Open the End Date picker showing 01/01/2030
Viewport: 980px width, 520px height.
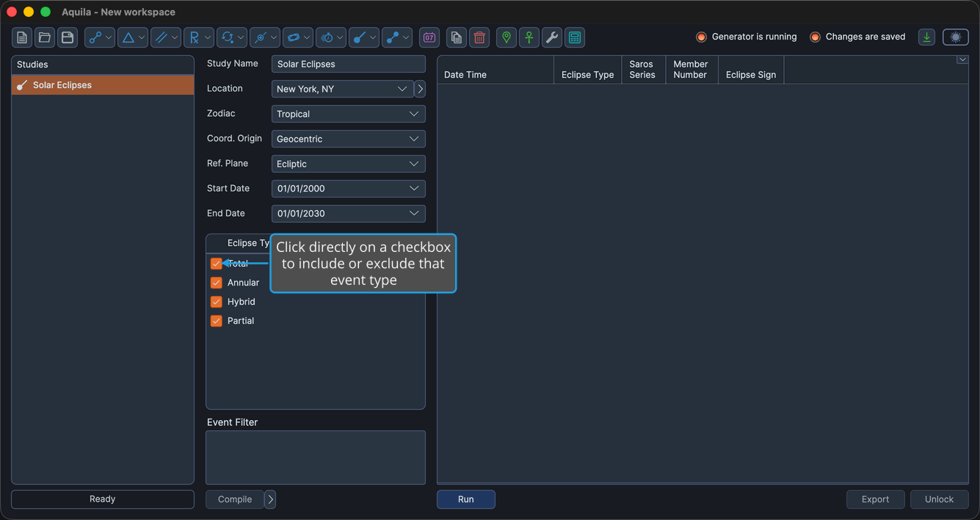349,214
